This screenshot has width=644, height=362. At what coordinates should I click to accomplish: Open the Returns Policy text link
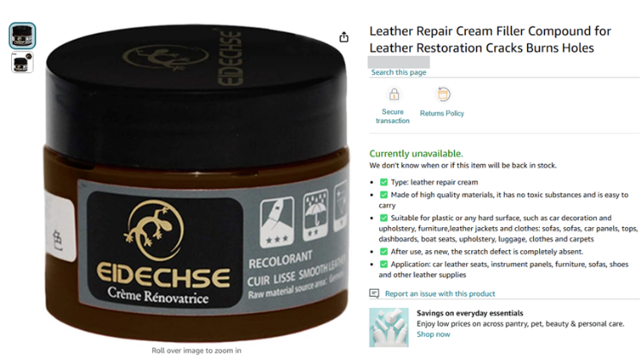[442, 114]
